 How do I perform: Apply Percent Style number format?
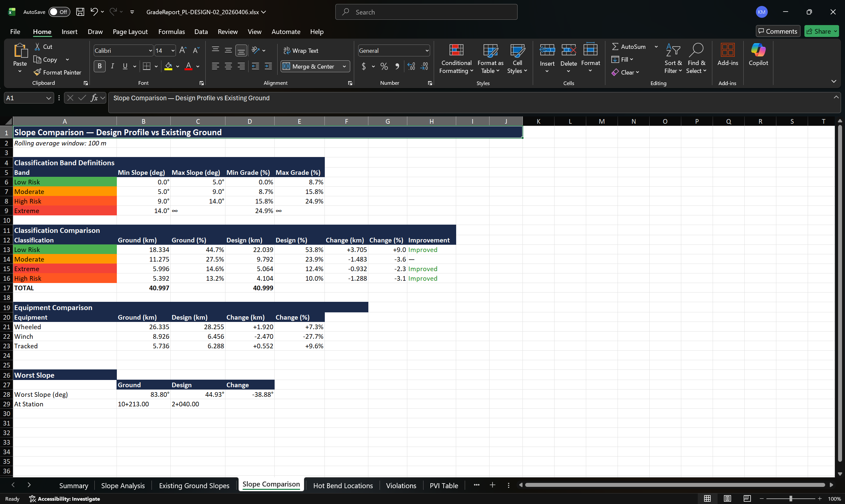point(384,66)
